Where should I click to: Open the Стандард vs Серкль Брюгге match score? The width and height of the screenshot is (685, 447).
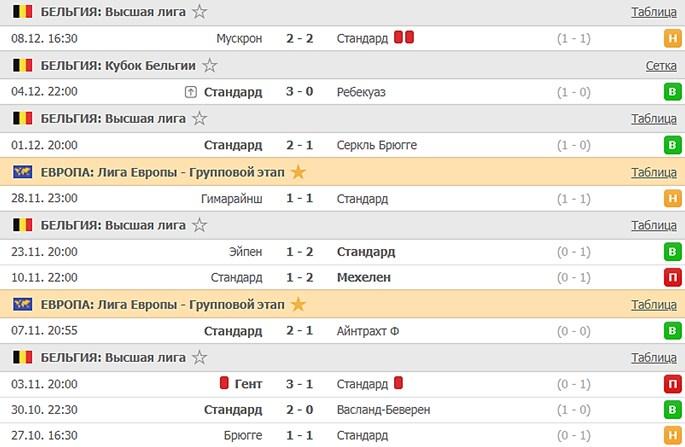coord(300,145)
